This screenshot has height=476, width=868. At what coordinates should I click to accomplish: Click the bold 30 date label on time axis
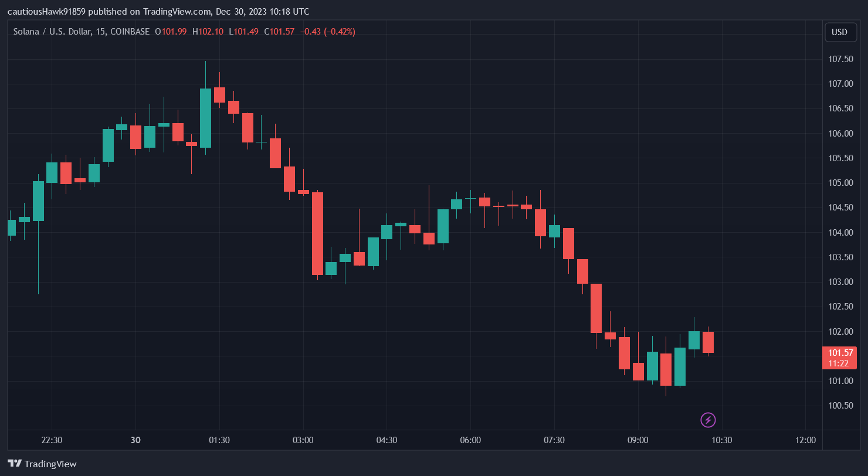click(135, 440)
